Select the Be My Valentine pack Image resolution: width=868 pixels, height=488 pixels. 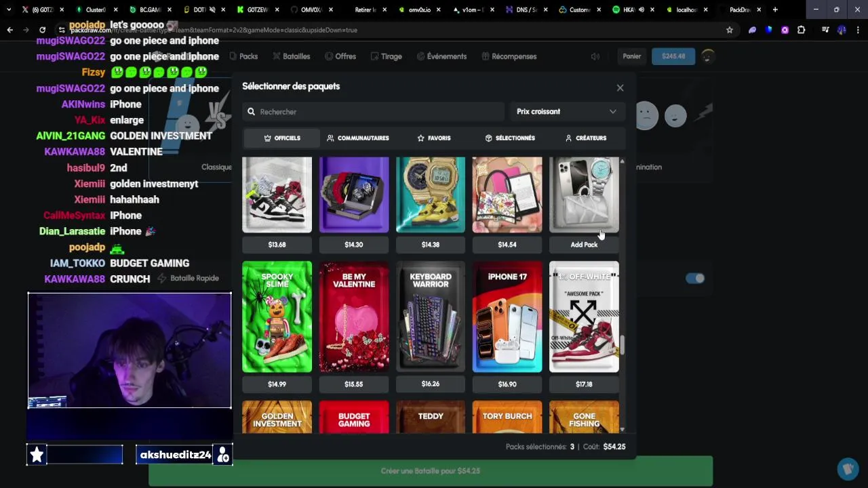point(353,317)
